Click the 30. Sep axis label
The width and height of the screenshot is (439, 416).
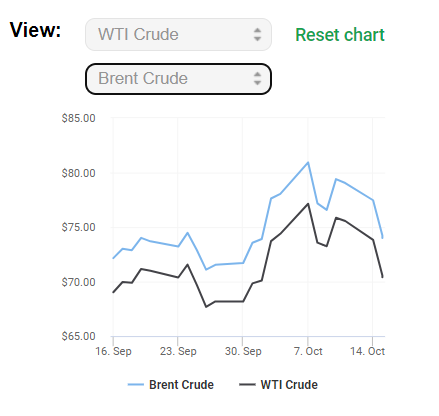pos(243,351)
